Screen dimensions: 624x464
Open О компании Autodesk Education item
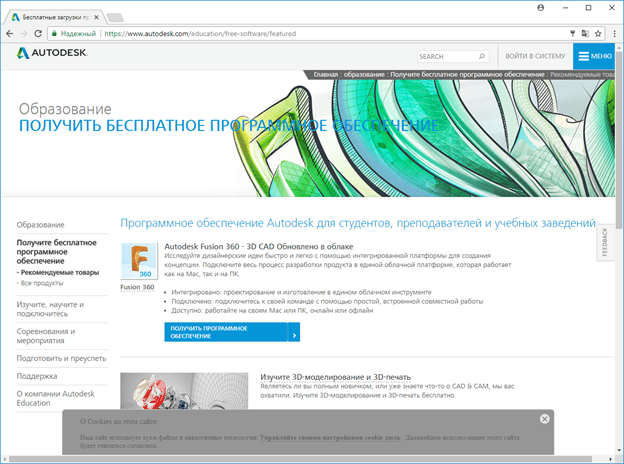tap(56, 398)
